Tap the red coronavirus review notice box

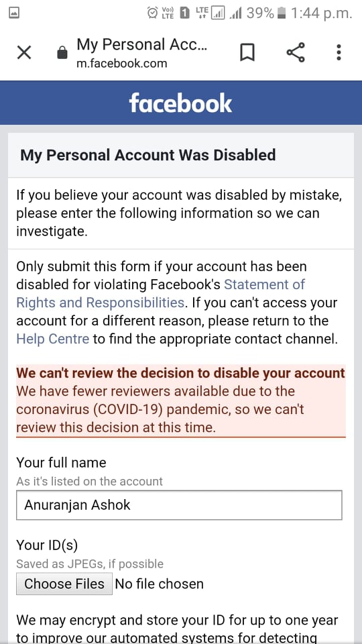(181, 401)
